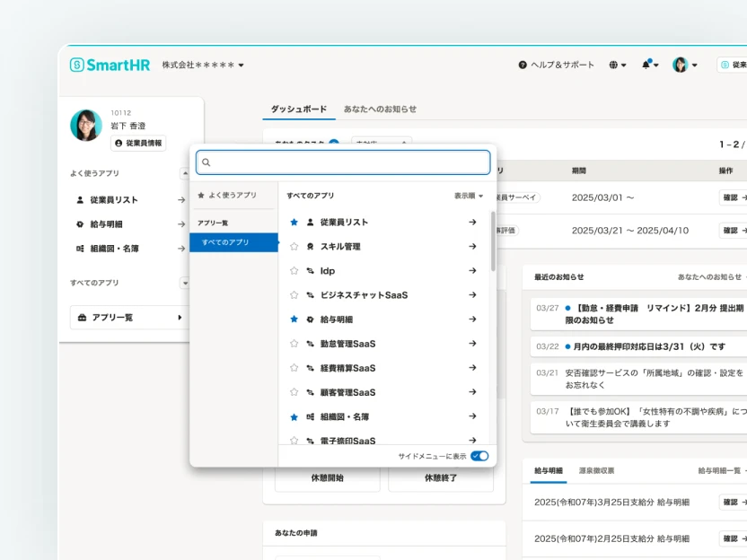The image size is (747, 560).
Task: Turn off the サイドメニューに表示 switch
Action: [x=479, y=455]
